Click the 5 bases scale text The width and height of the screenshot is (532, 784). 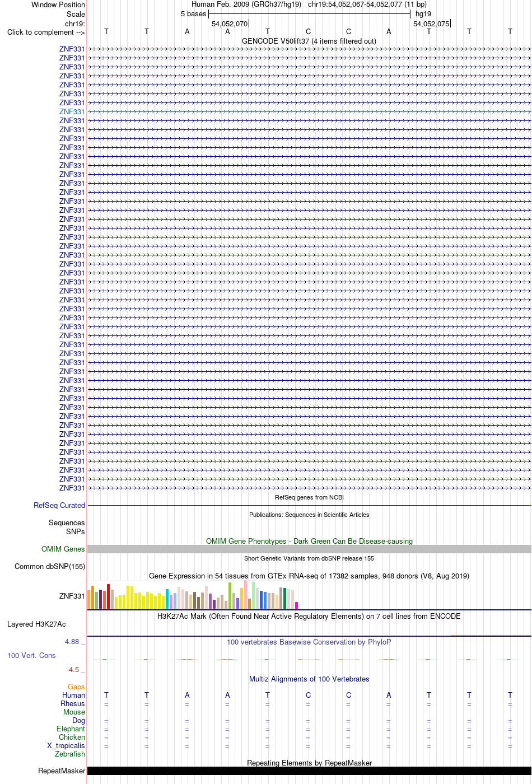coord(193,13)
